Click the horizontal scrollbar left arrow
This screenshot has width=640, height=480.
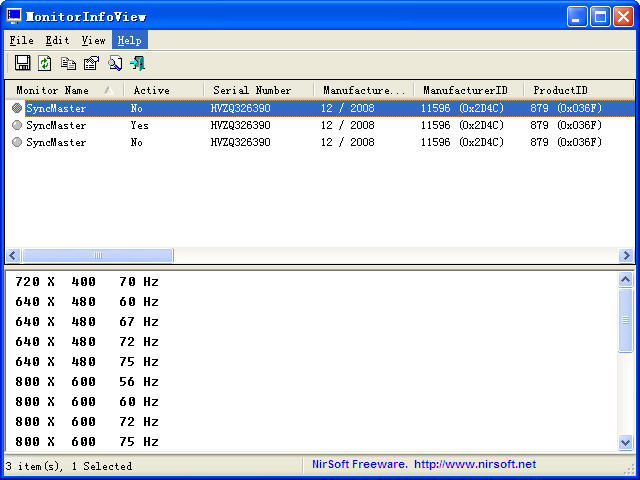tap(13, 256)
